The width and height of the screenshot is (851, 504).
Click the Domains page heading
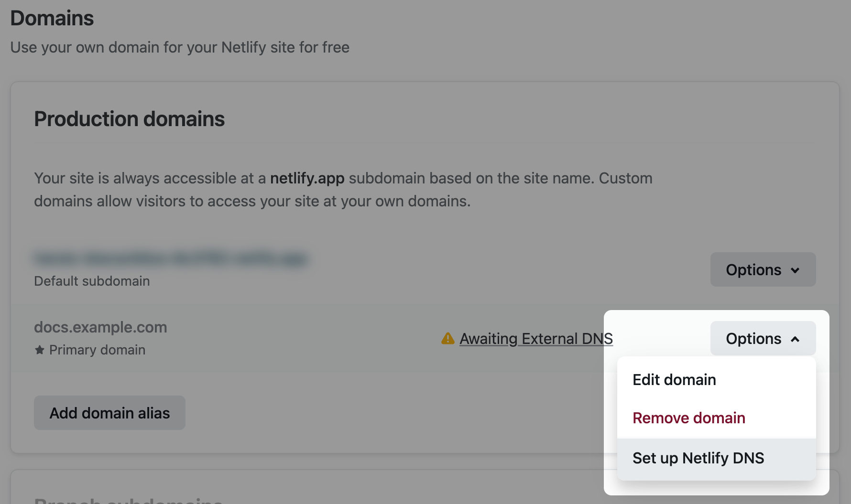point(52,18)
